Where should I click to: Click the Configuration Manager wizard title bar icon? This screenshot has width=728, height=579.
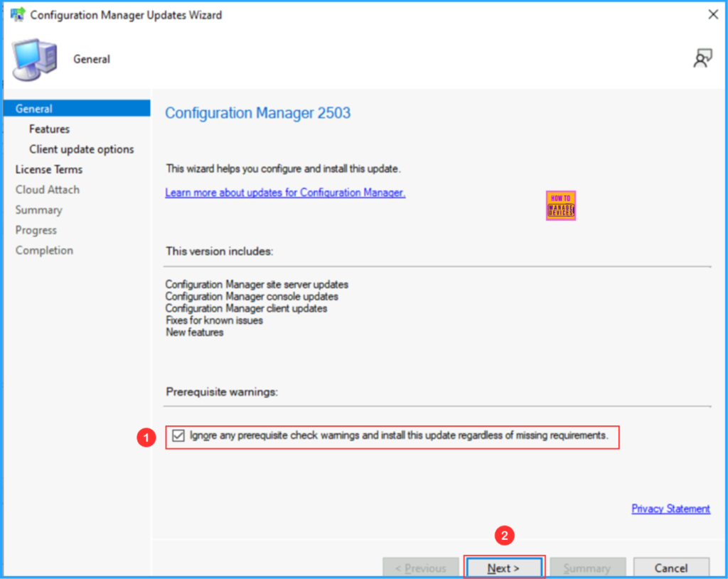click(x=18, y=15)
